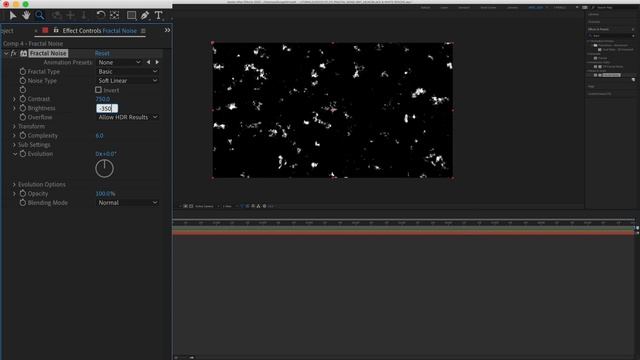Expand the Brightness property

click(14, 108)
